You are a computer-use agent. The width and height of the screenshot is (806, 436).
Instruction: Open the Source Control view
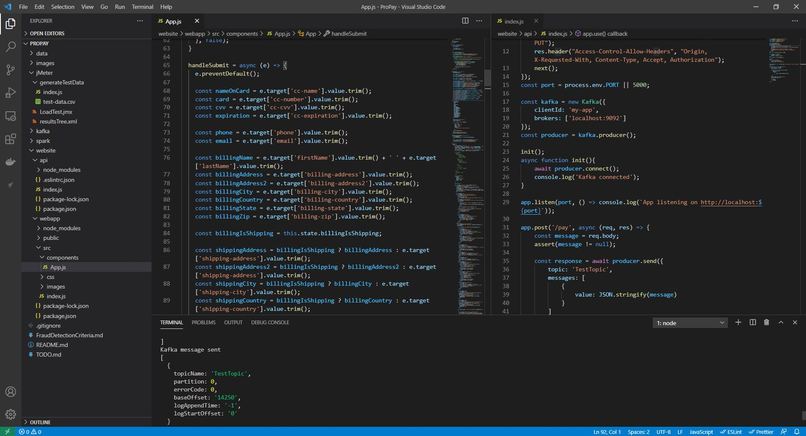tap(10, 70)
